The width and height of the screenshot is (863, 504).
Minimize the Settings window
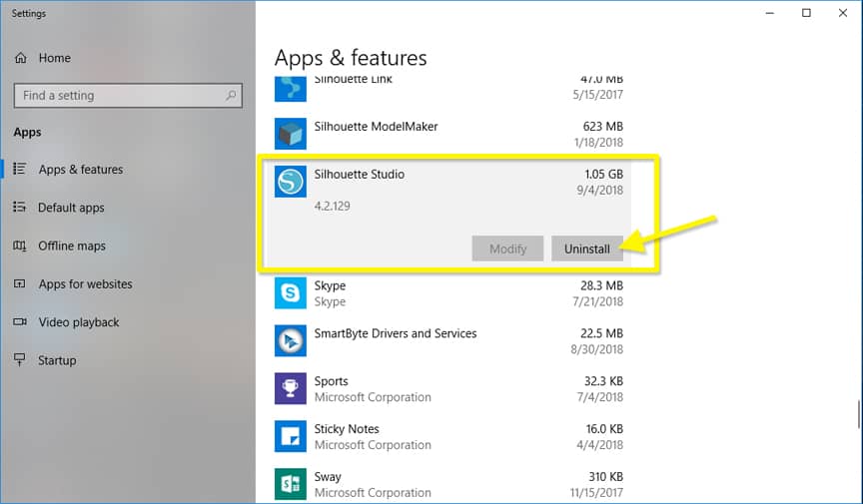tap(770, 13)
